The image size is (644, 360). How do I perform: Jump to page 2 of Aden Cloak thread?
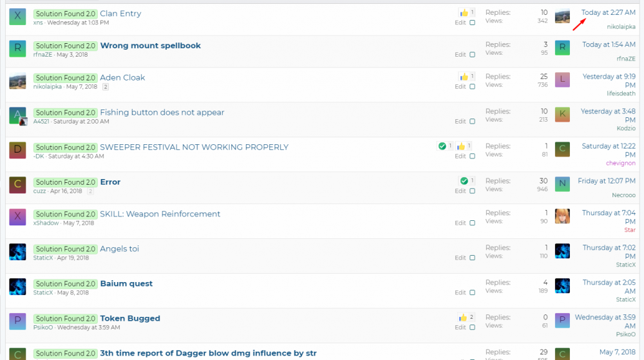(x=106, y=87)
